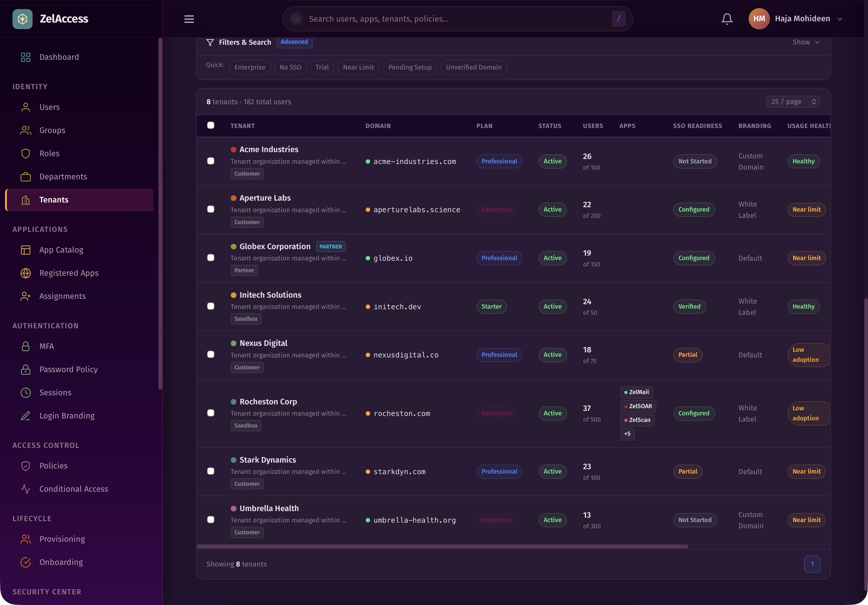
Task: Open the 25 / page selector
Action: pos(793,101)
